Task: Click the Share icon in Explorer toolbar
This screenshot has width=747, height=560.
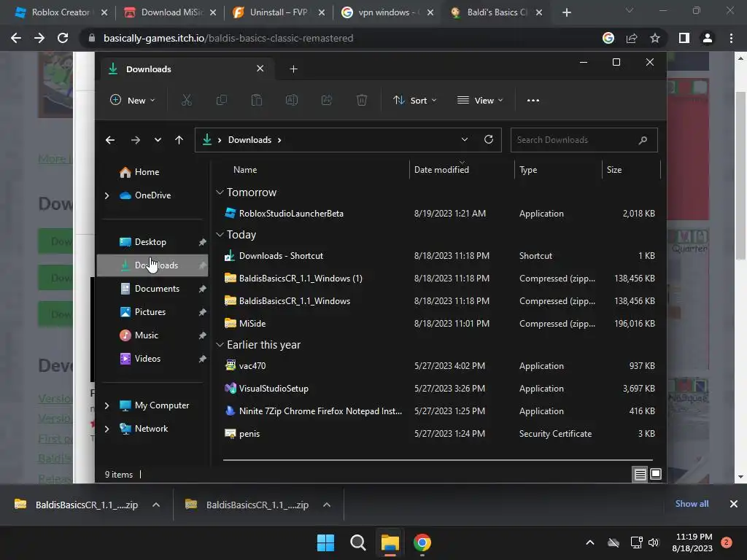Action: point(327,100)
